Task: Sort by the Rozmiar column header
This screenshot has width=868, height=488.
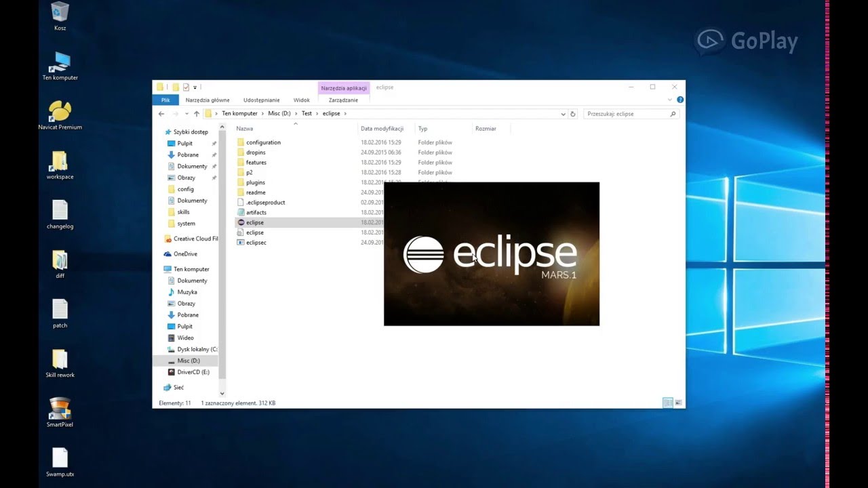Action: (x=491, y=128)
